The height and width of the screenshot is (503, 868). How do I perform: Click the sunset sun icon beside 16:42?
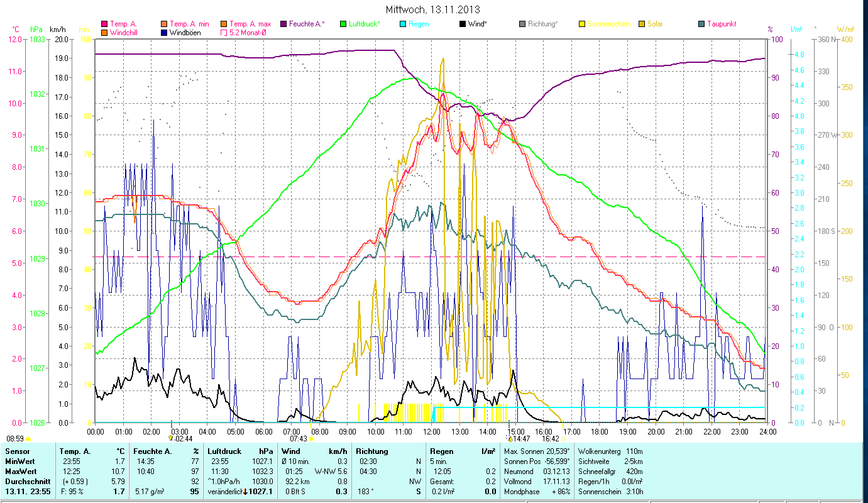(x=563, y=439)
